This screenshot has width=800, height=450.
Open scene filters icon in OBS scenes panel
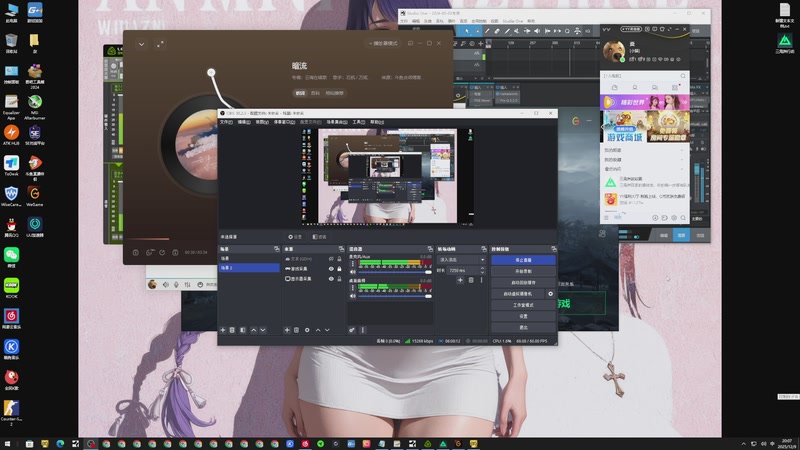[x=243, y=330]
